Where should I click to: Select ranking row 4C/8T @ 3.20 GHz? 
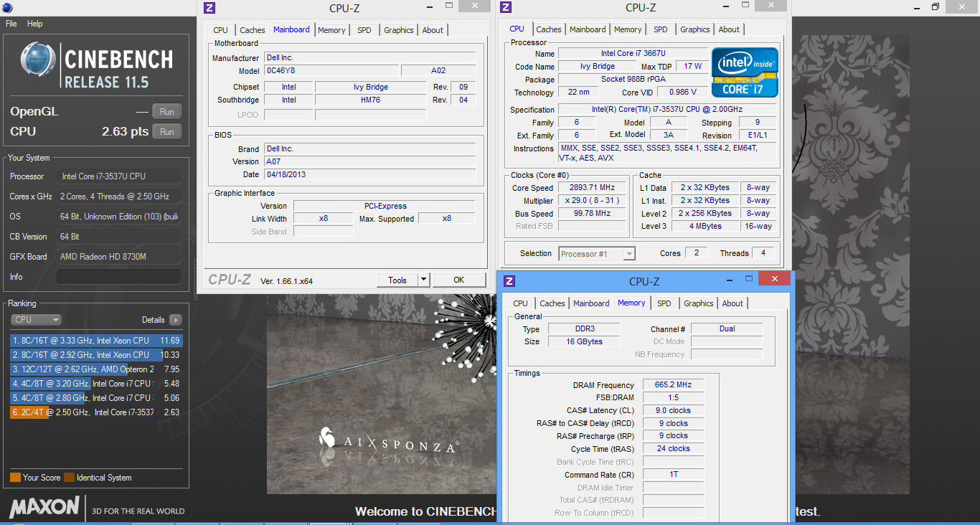click(96, 384)
